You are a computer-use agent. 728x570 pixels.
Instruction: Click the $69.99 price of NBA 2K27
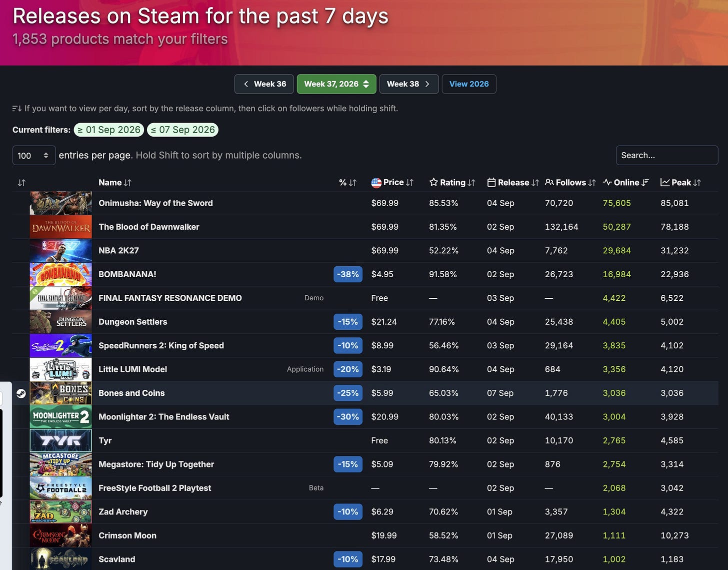385,251
